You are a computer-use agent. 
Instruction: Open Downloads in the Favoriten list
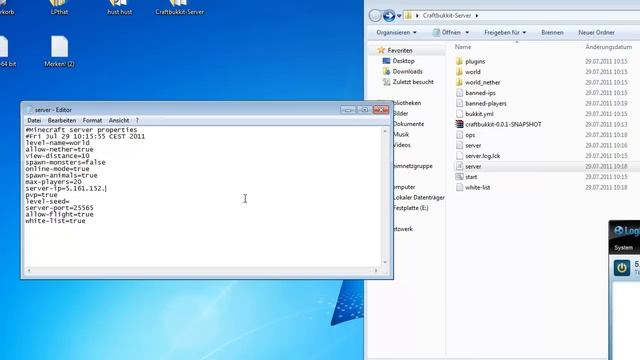click(407, 71)
